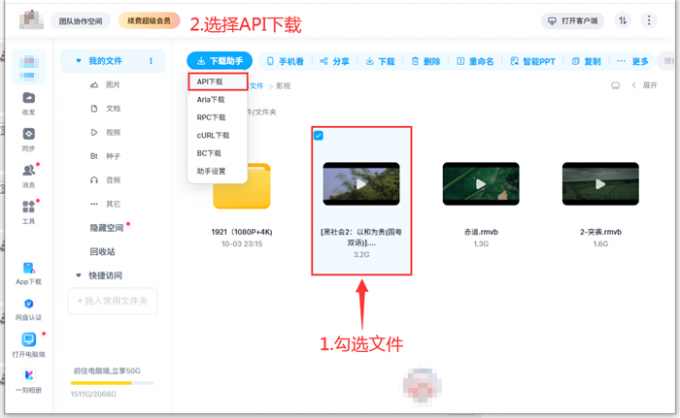
Task: Click the 续费超级会员 button
Action: [x=149, y=21]
